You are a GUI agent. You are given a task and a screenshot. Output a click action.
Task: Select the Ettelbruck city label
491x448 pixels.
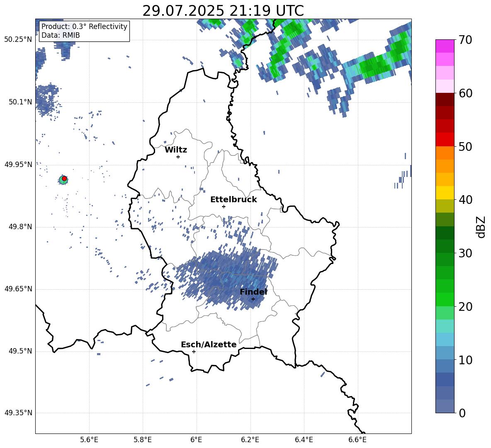(x=233, y=200)
